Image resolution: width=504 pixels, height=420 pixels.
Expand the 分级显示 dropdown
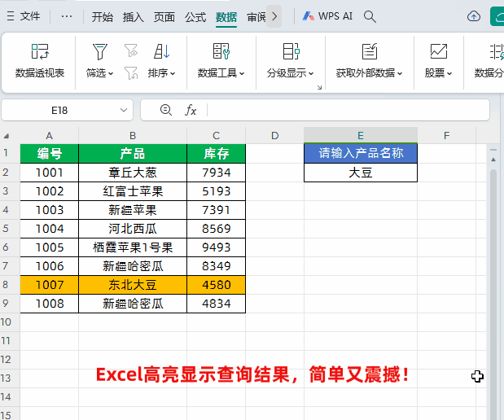click(311, 73)
